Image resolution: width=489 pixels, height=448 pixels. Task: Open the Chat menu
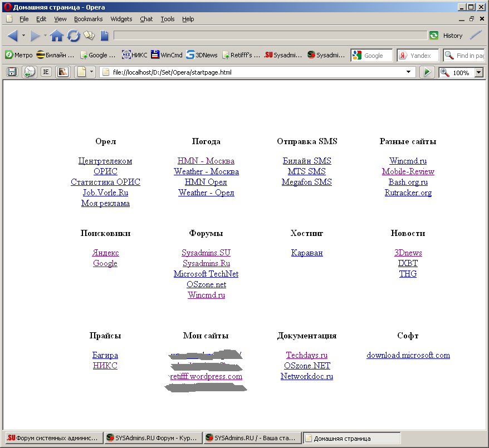(146, 19)
